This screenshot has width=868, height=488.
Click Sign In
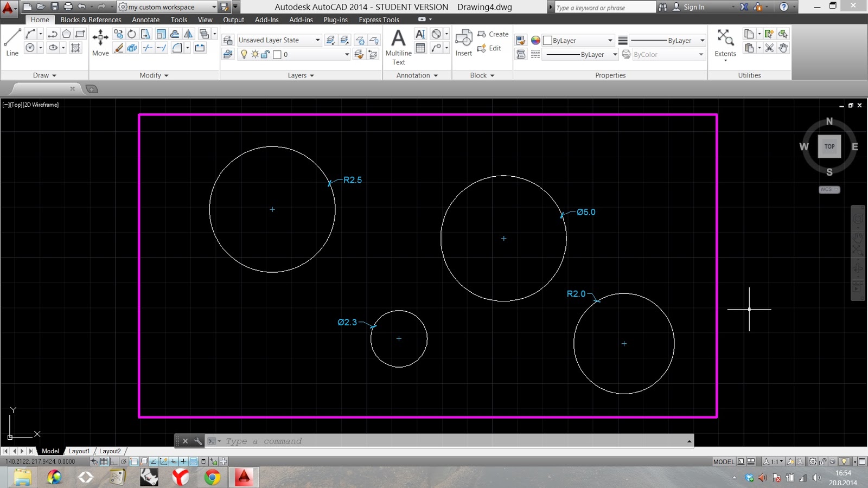(694, 7)
